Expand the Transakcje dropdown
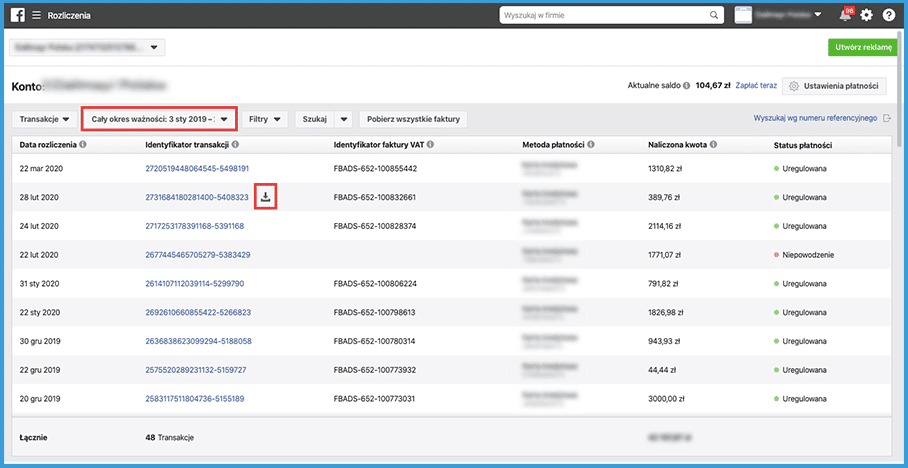Image resolution: width=908 pixels, height=468 pixels. [44, 119]
